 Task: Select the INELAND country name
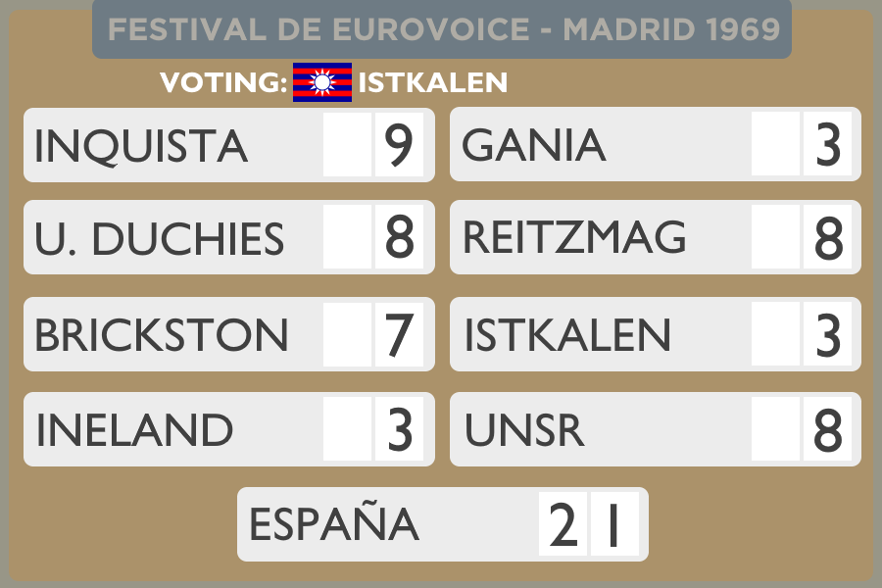pos(134,430)
